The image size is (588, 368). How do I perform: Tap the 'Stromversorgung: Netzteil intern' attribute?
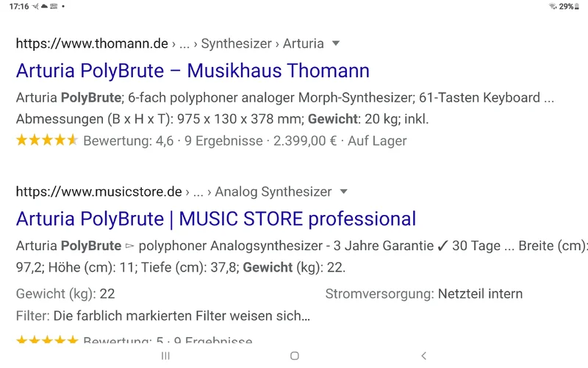point(424,294)
